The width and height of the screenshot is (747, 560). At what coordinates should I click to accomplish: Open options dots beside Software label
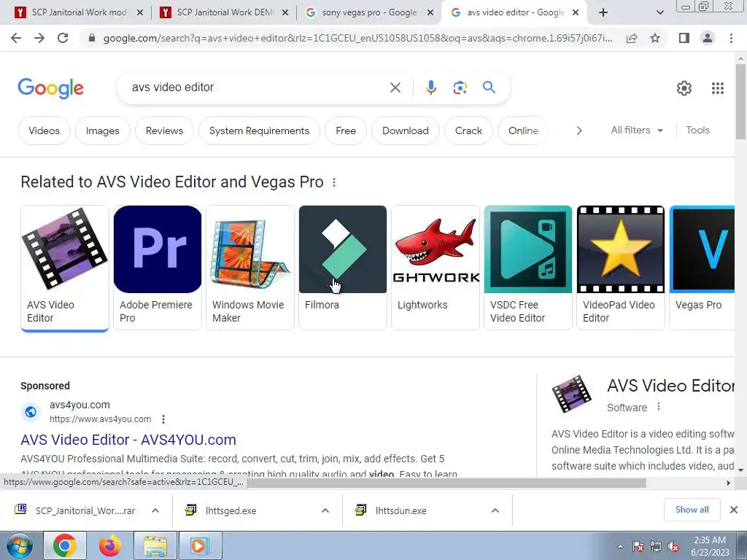(x=659, y=407)
